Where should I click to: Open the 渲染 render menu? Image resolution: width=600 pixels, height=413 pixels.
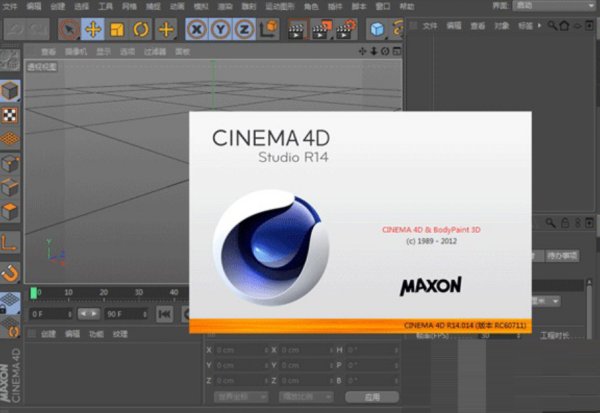(x=225, y=6)
